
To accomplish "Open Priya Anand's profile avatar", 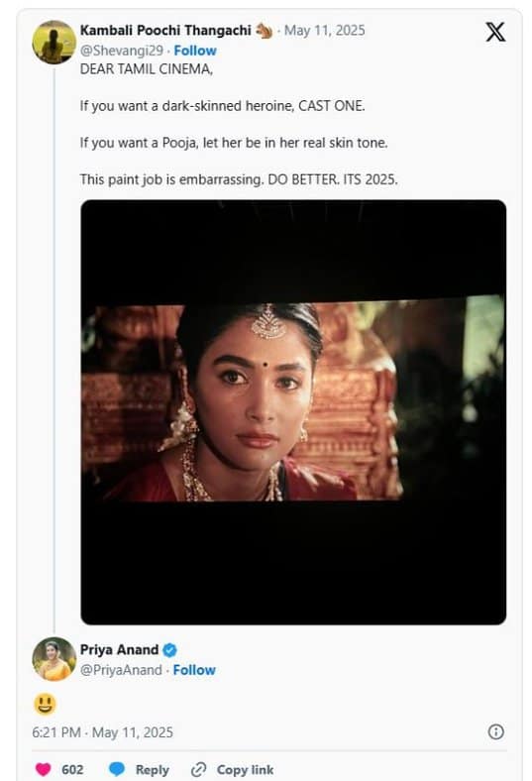I will coord(53,659).
